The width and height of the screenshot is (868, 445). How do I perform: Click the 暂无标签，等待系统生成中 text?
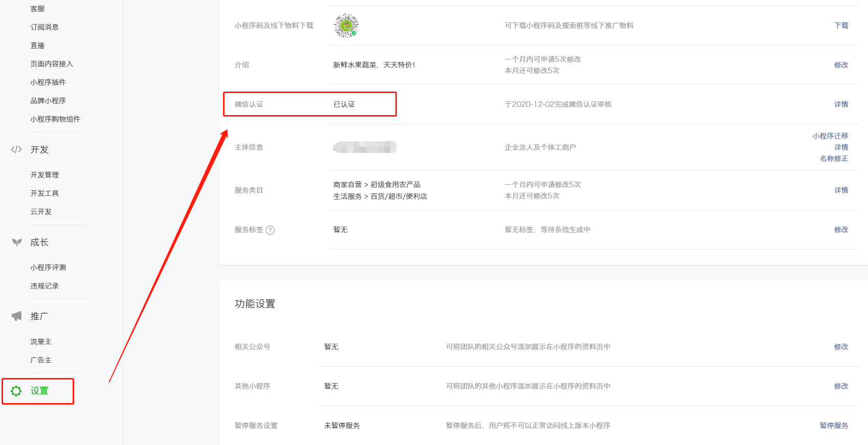pos(548,230)
